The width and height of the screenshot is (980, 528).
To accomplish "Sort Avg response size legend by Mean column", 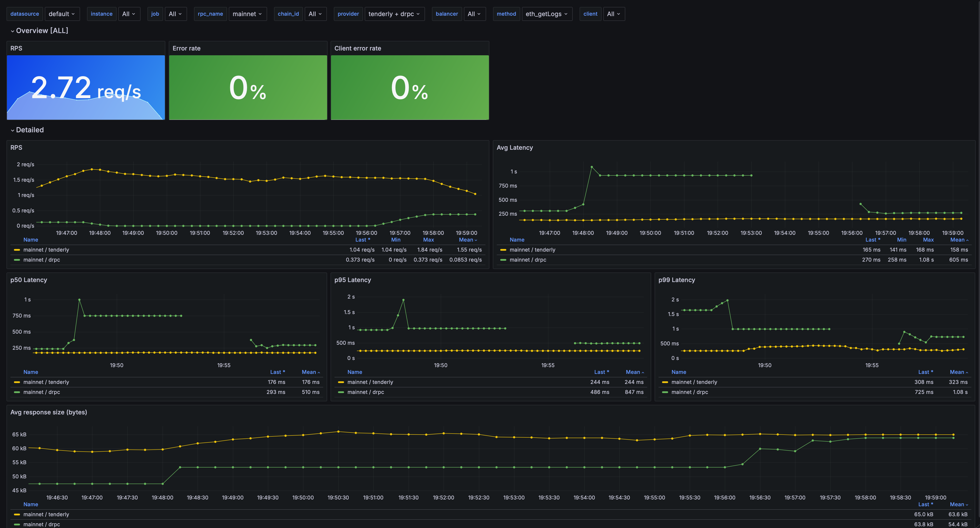I will click(x=959, y=504).
